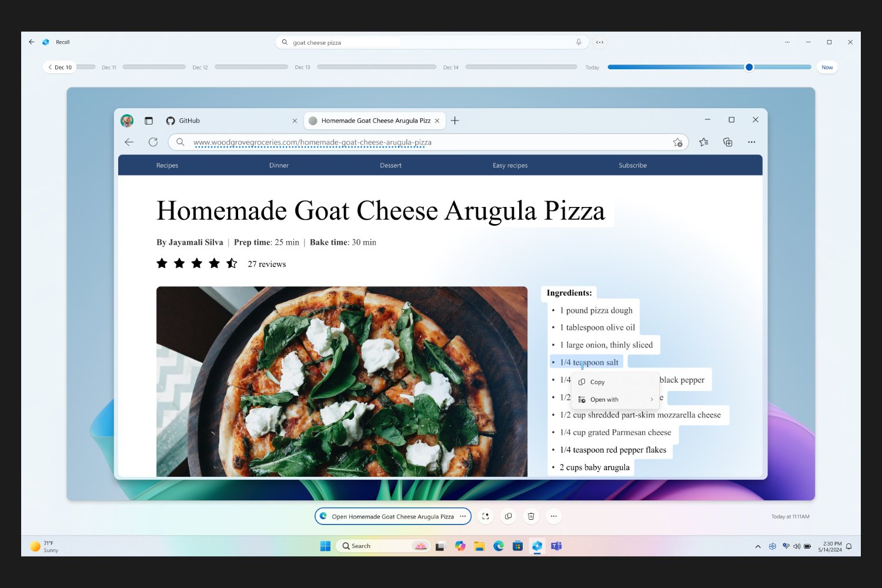Open the Edge tab actions menu icon
Image resolution: width=882 pixels, height=588 pixels.
[x=149, y=121]
